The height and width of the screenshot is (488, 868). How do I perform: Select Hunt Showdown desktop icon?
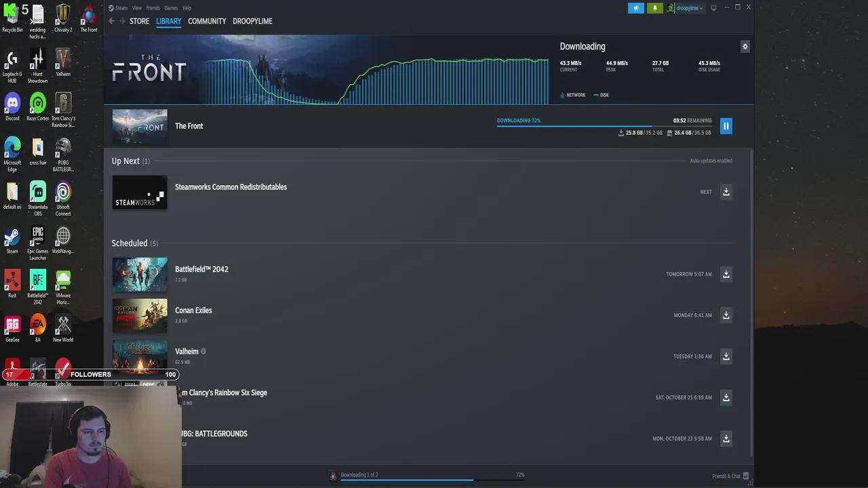point(37,66)
